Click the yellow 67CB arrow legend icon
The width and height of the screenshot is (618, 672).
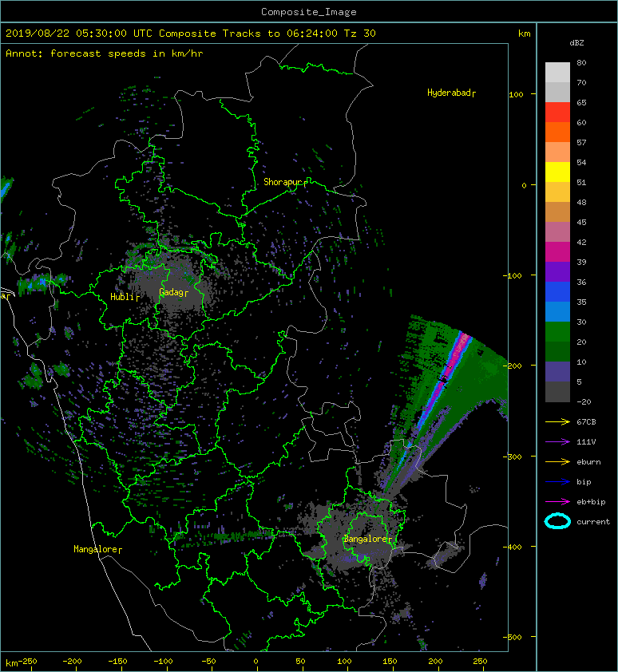(557, 421)
